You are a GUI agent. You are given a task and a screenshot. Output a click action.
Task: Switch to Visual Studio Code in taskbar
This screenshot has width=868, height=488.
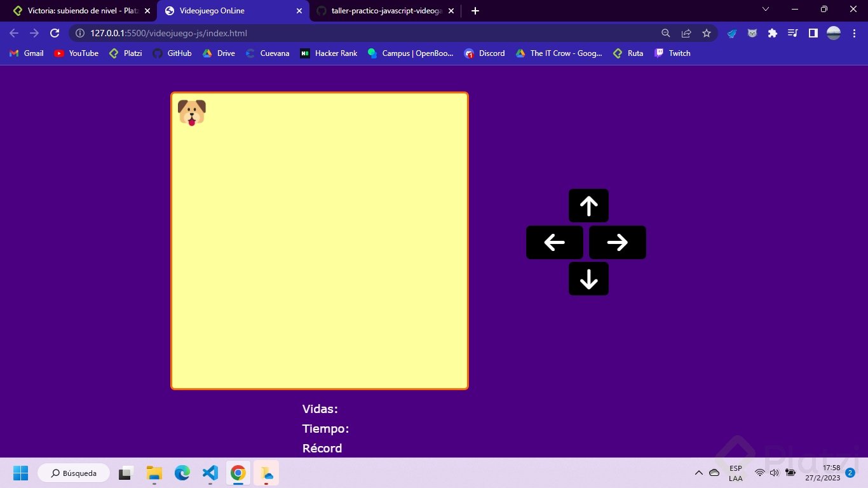pyautogui.click(x=210, y=473)
